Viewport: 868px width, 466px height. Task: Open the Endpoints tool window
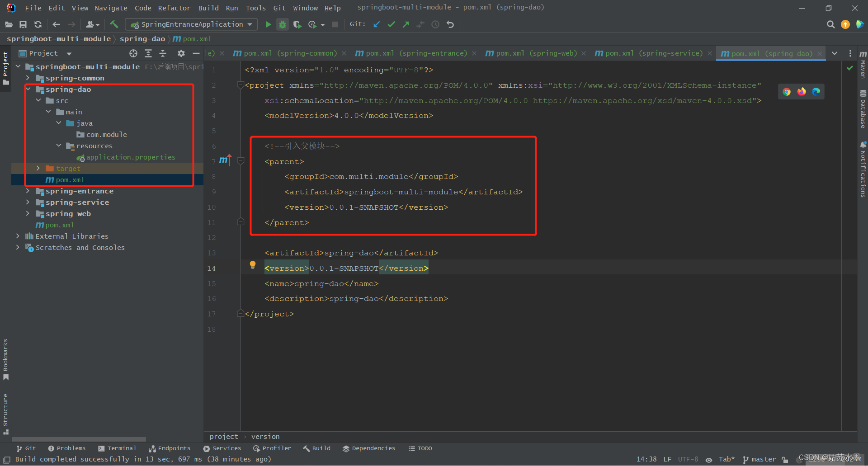(x=170, y=448)
